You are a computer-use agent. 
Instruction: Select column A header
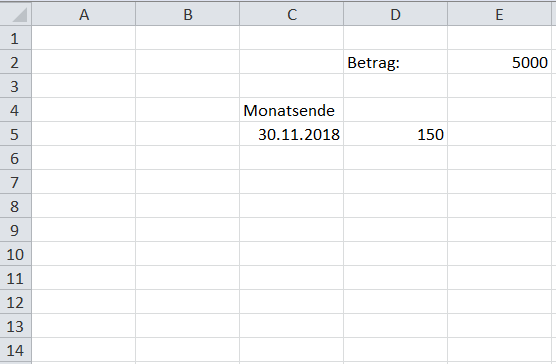click(84, 14)
